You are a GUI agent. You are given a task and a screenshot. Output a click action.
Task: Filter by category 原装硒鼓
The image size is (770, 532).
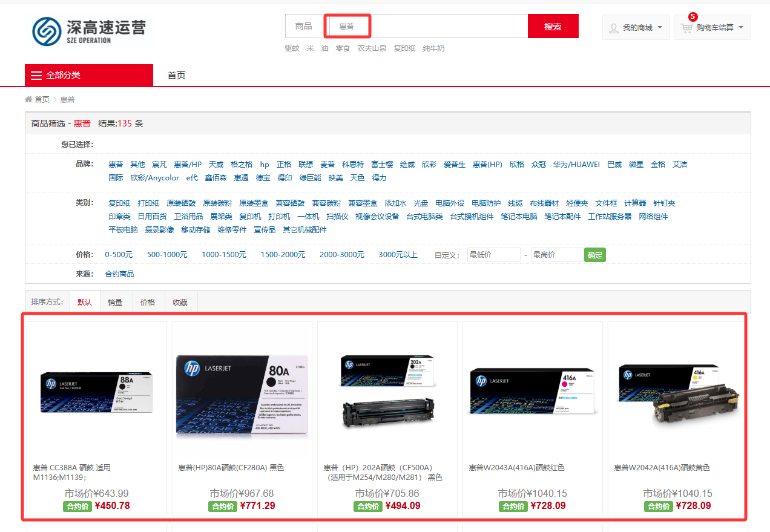(181, 203)
